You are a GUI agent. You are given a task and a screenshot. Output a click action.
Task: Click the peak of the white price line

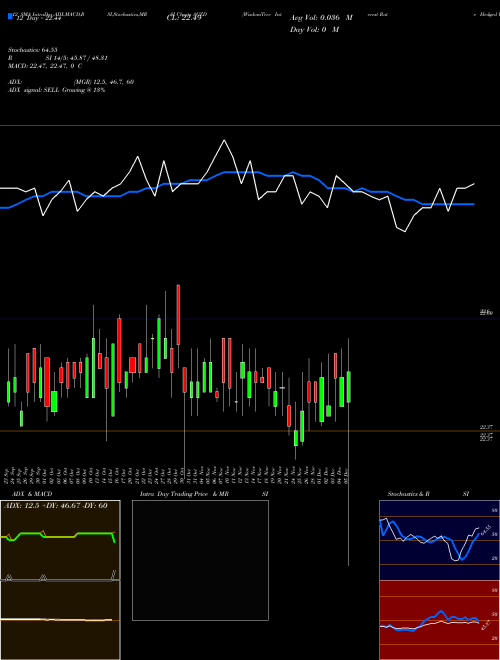(x=224, y=140)
